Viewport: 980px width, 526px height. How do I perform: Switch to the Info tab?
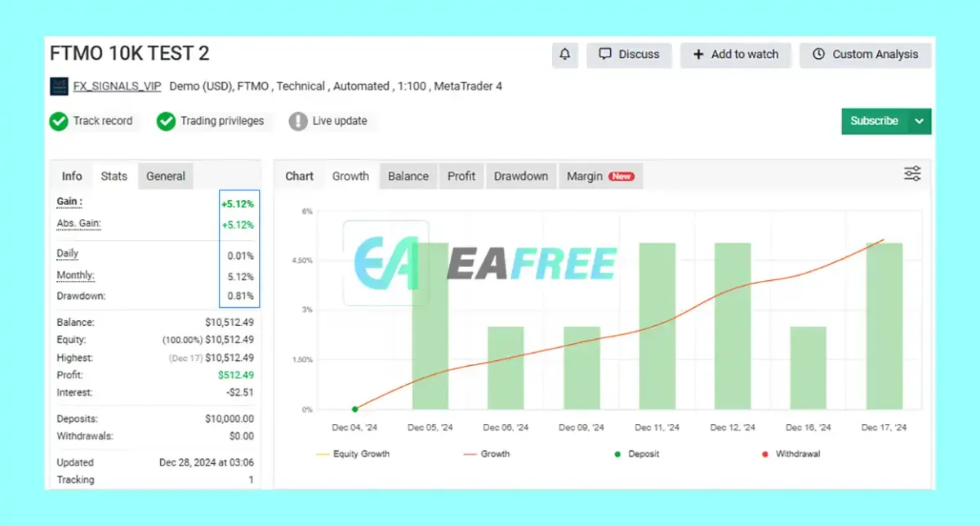tap(72, 176)
